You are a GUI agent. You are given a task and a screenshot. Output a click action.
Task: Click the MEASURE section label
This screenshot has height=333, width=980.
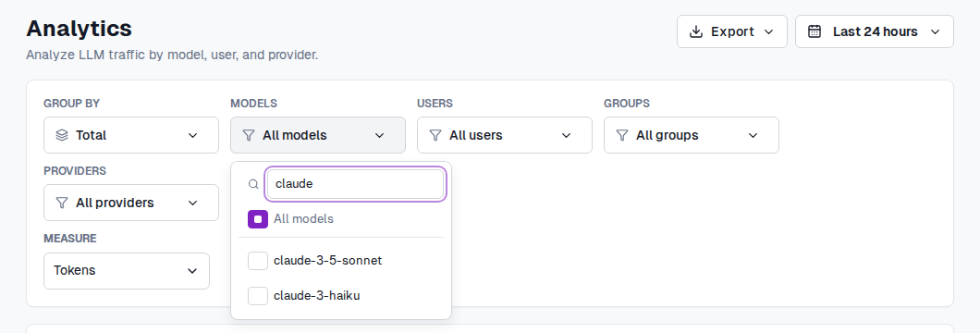[x=70, y=238]
